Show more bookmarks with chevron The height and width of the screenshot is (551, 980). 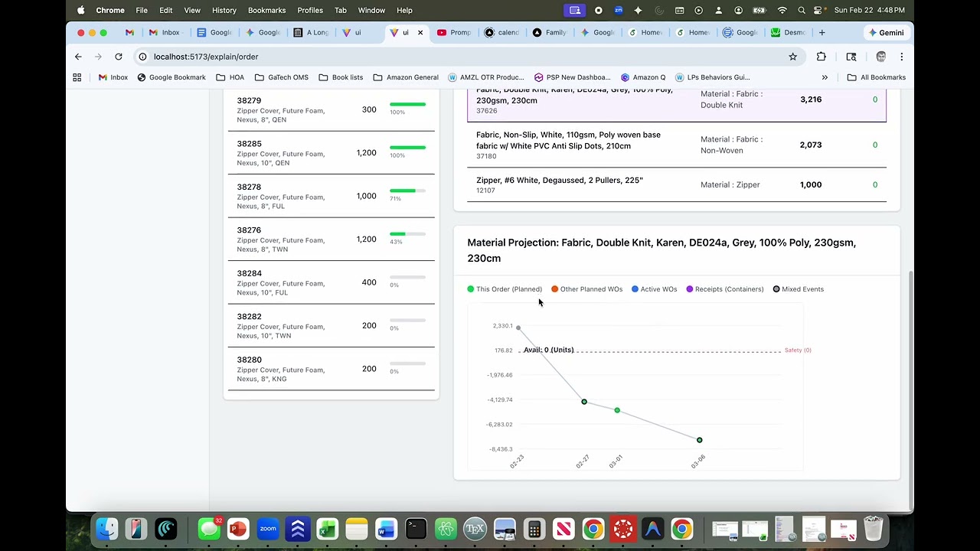click(x=825, y=77)
